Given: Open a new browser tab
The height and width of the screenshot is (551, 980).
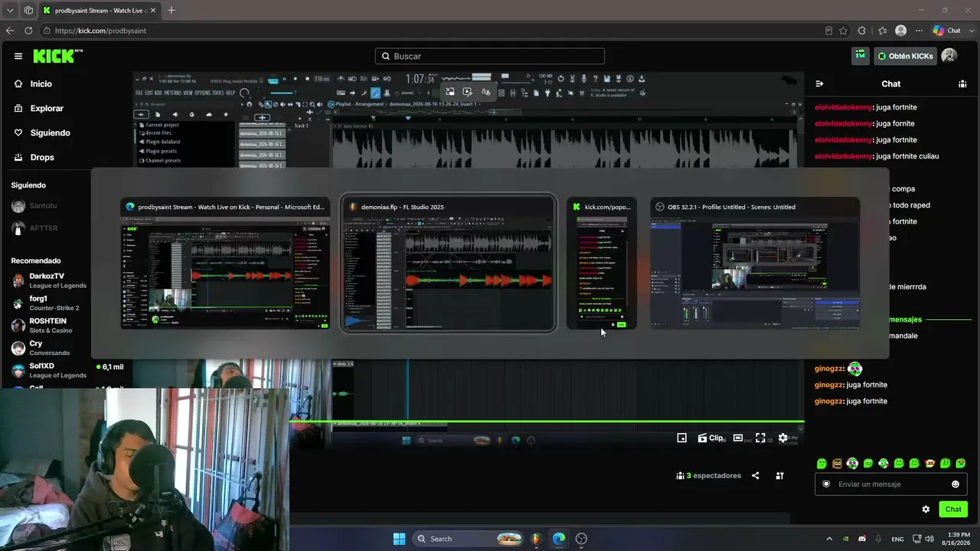Looking at the screenshot, I should click(x=171, y=11).
